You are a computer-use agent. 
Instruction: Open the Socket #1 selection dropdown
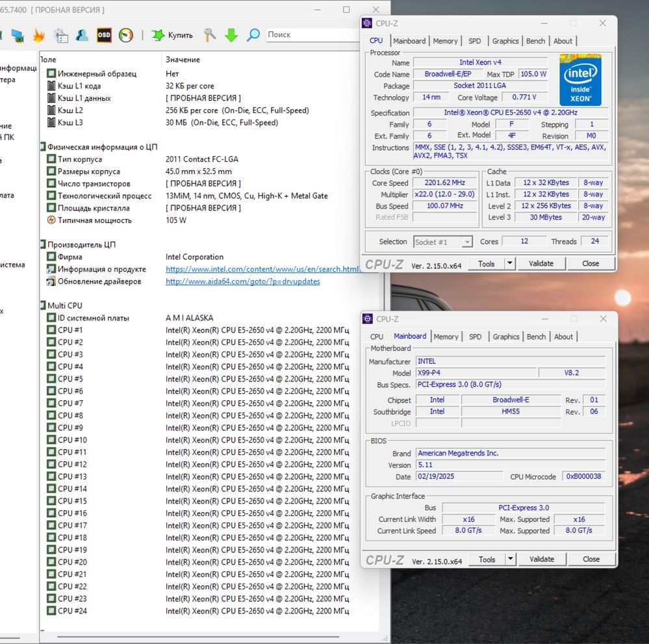[x=443, y=242]
